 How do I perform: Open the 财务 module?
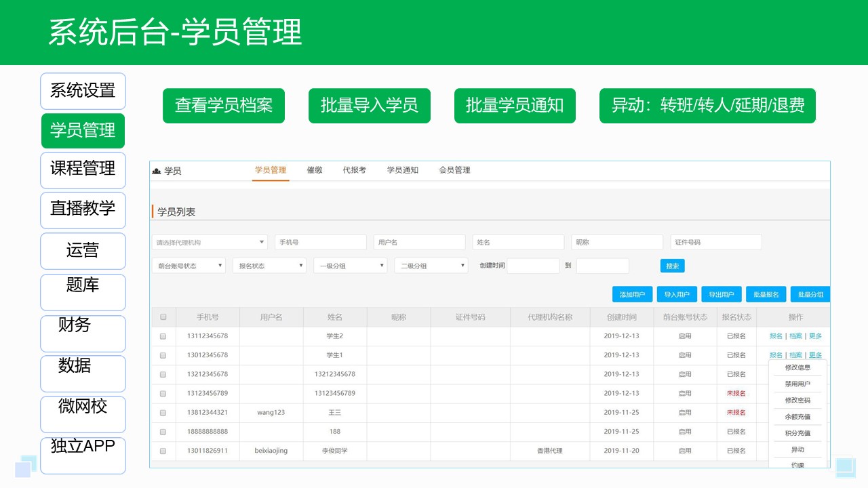pos(82,333)
